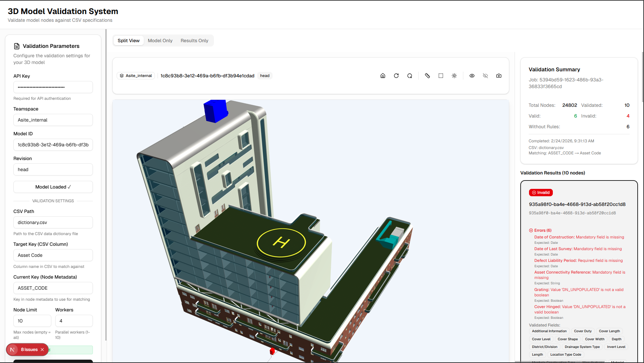Open the Revision field showing head
The image size is (644, 363).
[x=53, y=169]
